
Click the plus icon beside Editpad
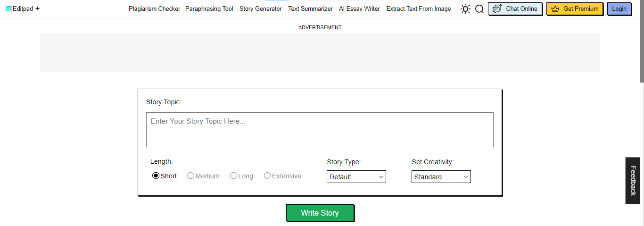click(38, 8)
